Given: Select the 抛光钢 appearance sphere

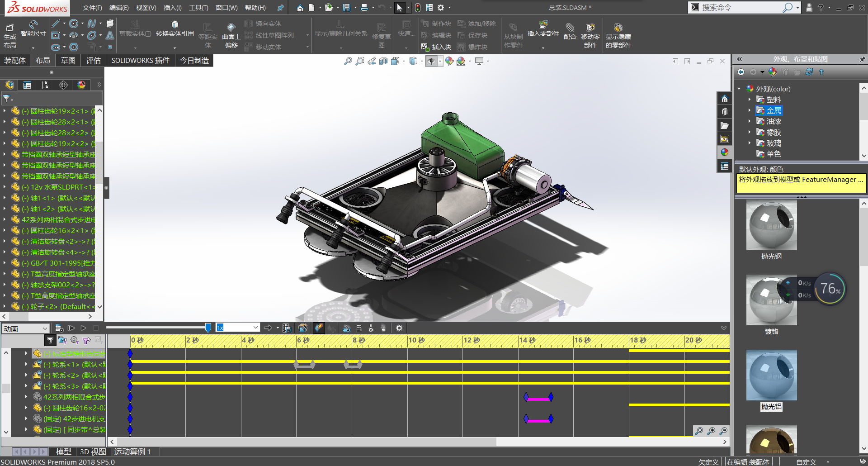Looking at the screenshot, I should [x=771, y=225].
